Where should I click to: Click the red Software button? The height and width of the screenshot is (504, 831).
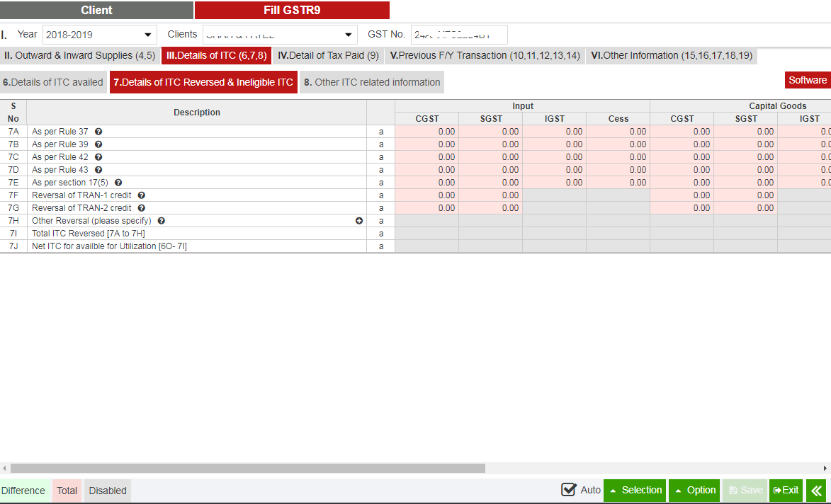[x=807, y=80]
